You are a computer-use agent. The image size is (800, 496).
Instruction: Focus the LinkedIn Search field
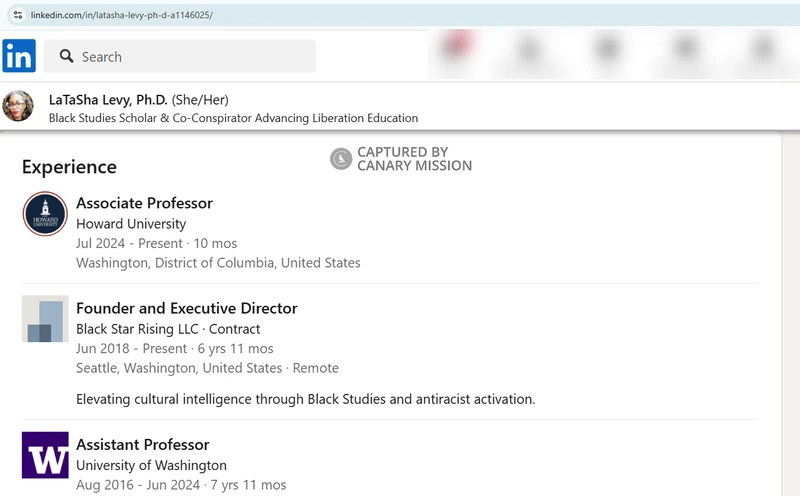180,56
